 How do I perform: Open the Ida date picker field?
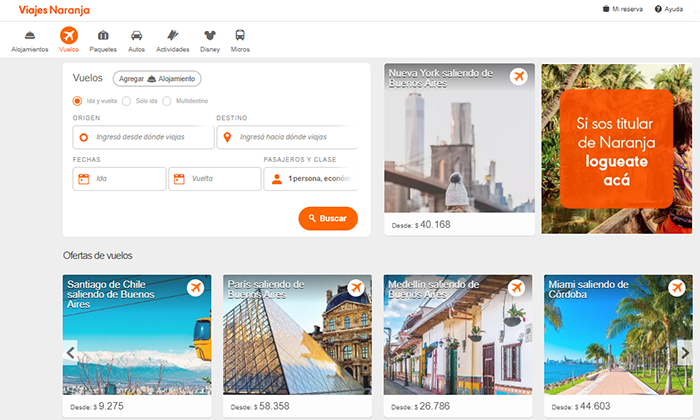tap(119, 179)
